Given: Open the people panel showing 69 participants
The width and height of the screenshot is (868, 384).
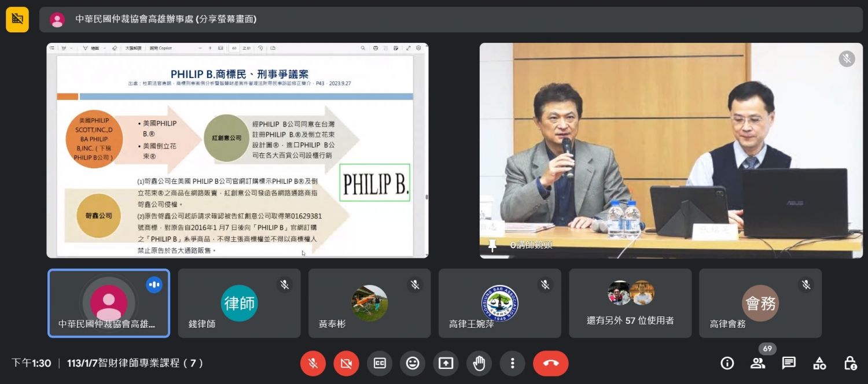Looking at the screenshot, I should click(757, 363).
